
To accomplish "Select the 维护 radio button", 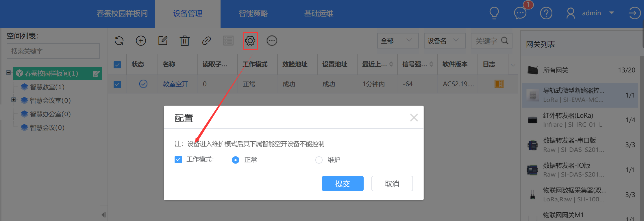I will pos(319,160).
